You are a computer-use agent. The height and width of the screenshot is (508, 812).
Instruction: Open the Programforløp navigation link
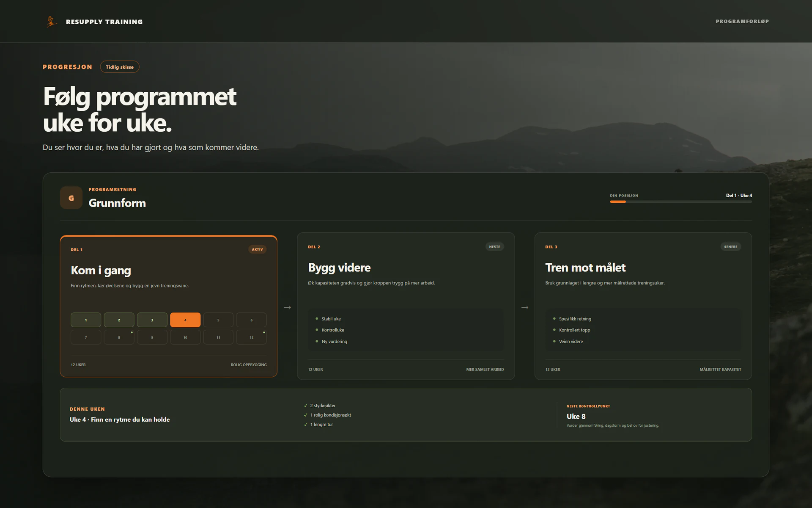[x=742, y=21]
